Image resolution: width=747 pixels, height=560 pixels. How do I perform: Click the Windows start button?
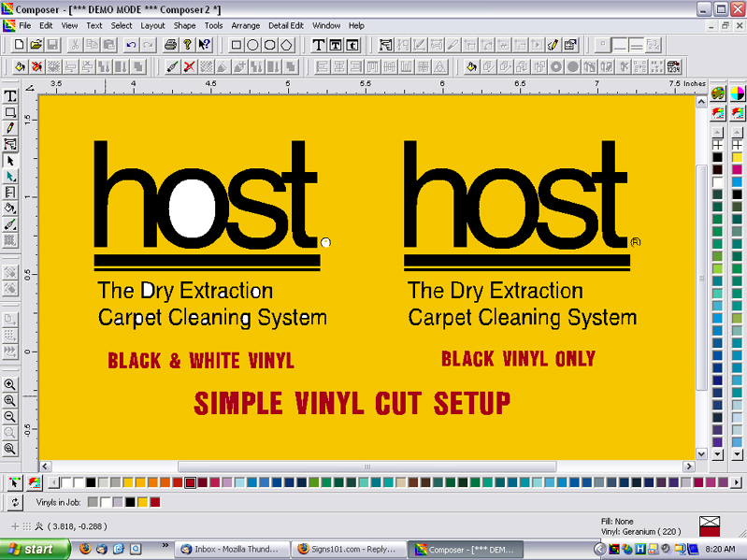click(35, 549)
